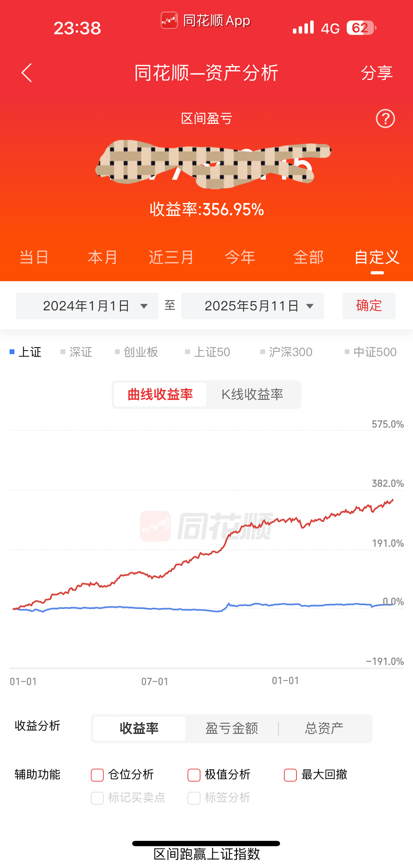Tap the 575.0% axis label

(387, 424)
